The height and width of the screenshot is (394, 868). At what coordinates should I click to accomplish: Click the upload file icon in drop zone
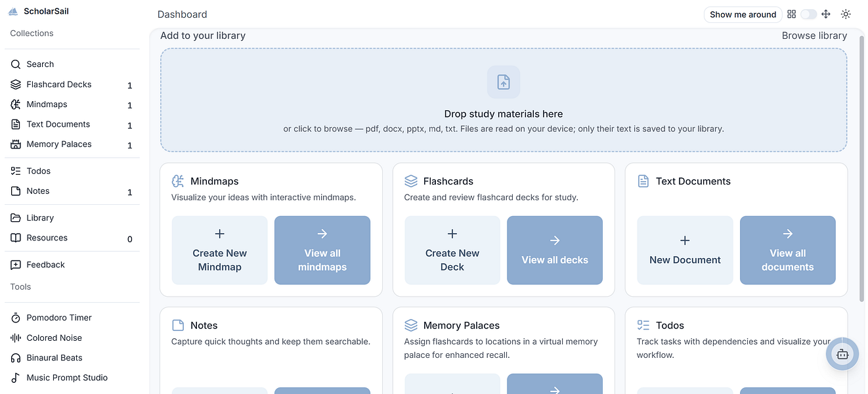[x=504, y=82]
